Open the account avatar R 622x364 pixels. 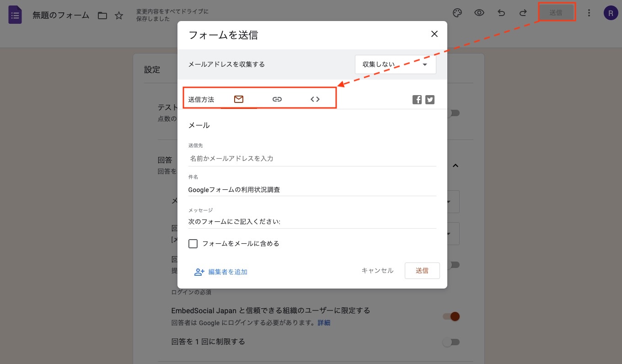pos(611,13)
